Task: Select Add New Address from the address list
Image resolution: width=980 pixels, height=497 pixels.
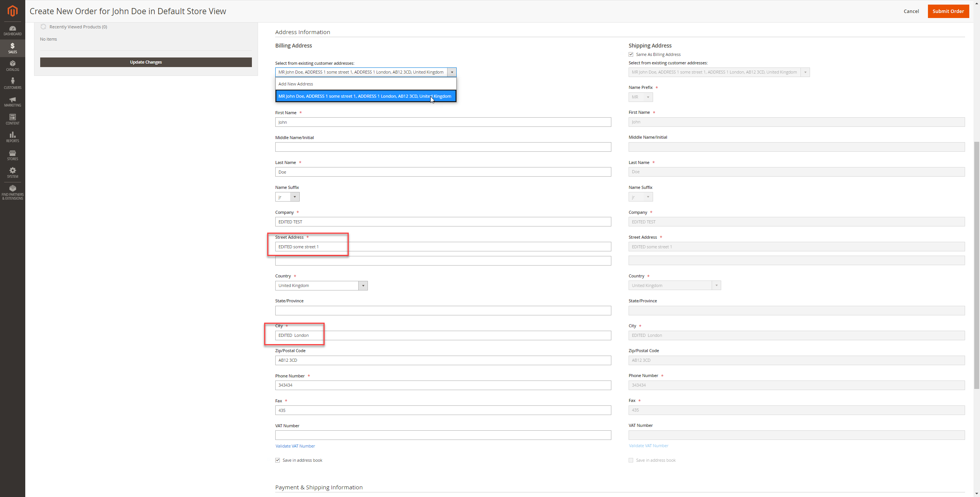Action: 296,84
